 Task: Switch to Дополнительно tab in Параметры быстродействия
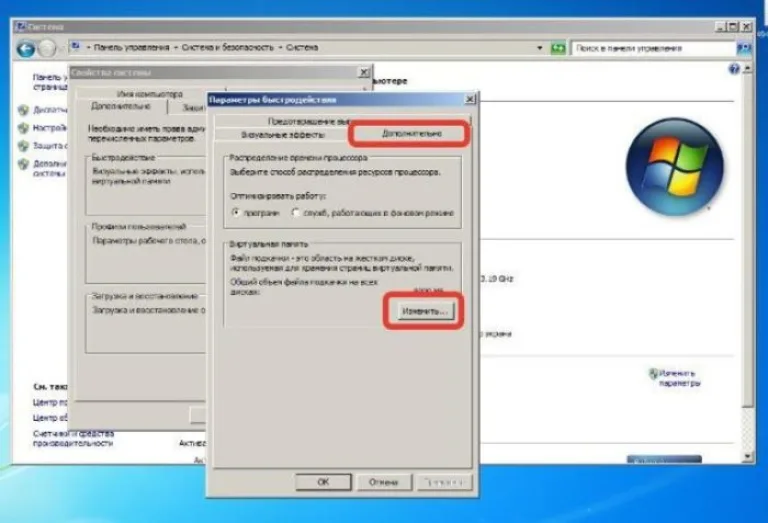point(411,133)
